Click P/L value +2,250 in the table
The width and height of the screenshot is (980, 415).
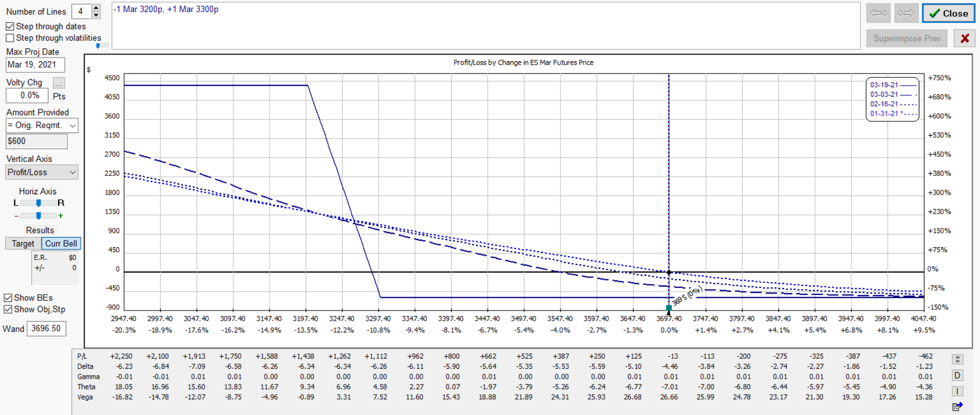(x=121, y=356)
